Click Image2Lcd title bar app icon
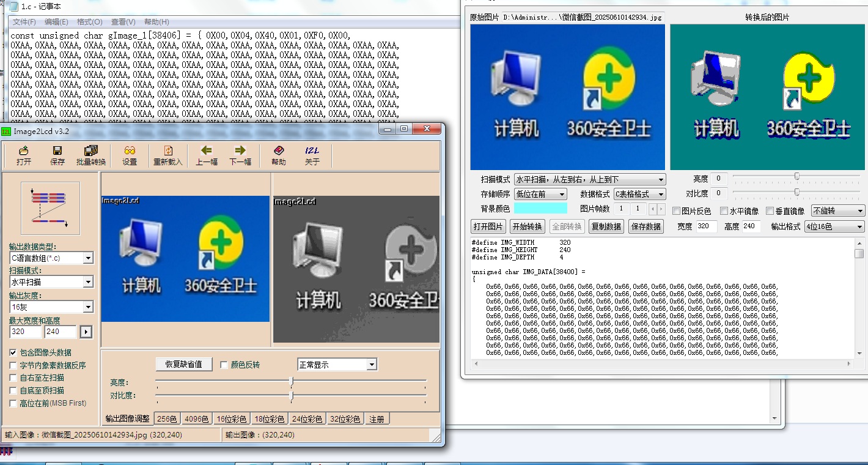Screen dimensions: 868x465 pyautogui.click(x=6, y=131)
